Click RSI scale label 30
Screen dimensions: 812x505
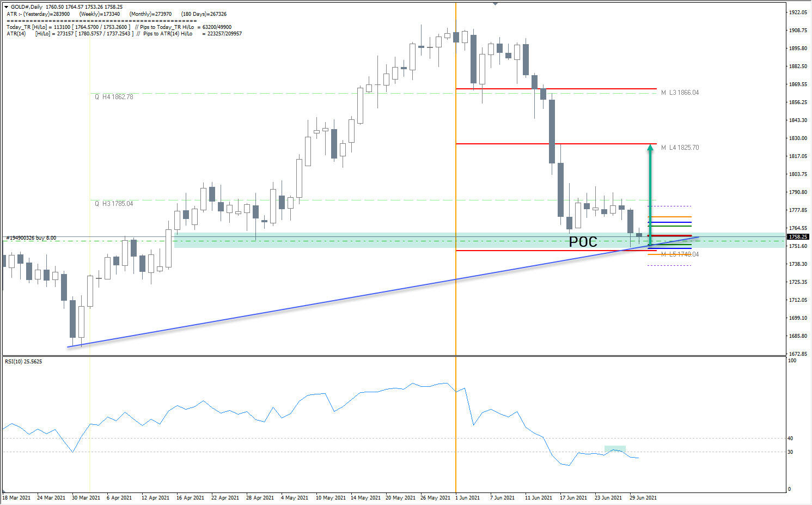tap(791, 452)
